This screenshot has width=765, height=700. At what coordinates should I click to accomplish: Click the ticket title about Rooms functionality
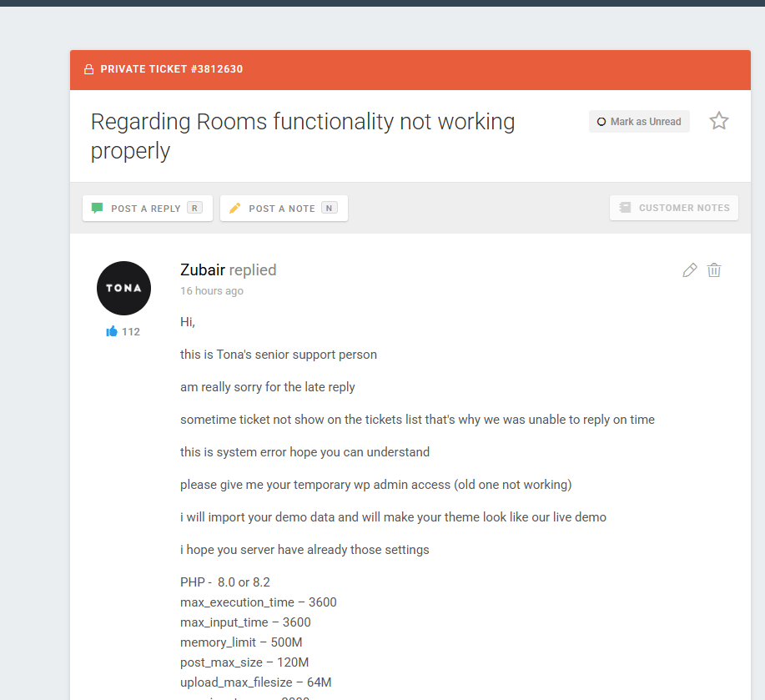tap(303, 136)
